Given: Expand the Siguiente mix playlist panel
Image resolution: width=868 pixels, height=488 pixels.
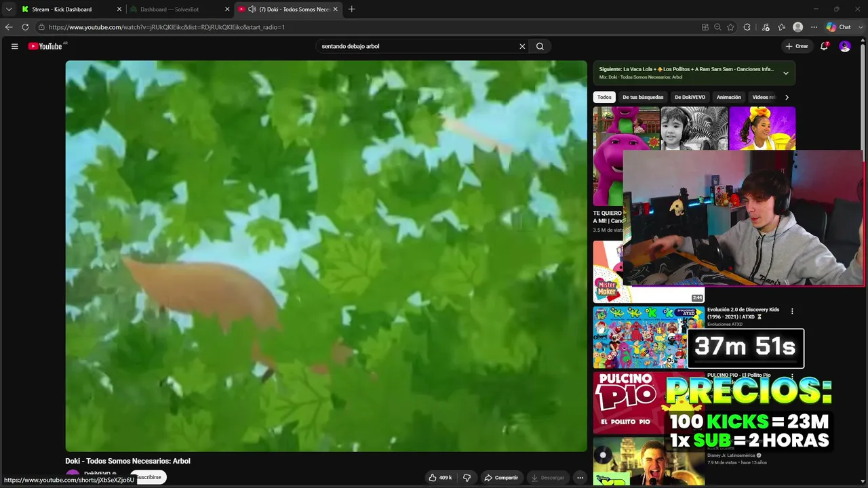Looking at the screenshot, I should click(786, 73).
